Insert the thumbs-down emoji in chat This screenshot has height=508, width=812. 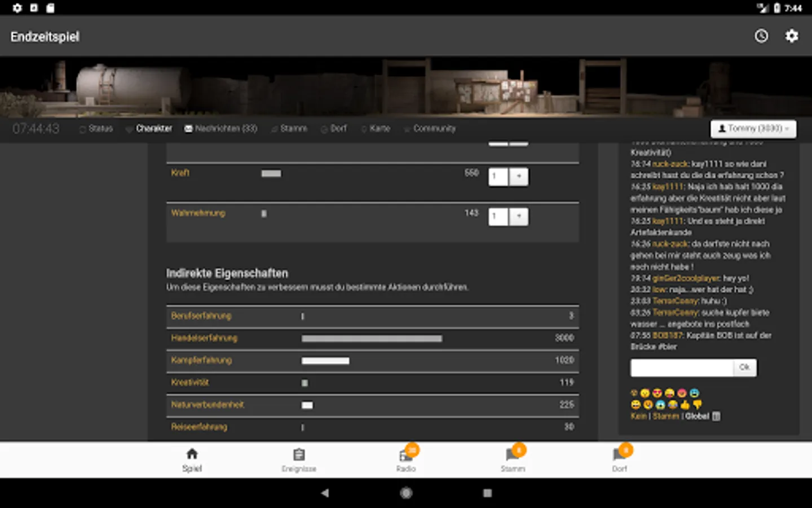(698, 405)
